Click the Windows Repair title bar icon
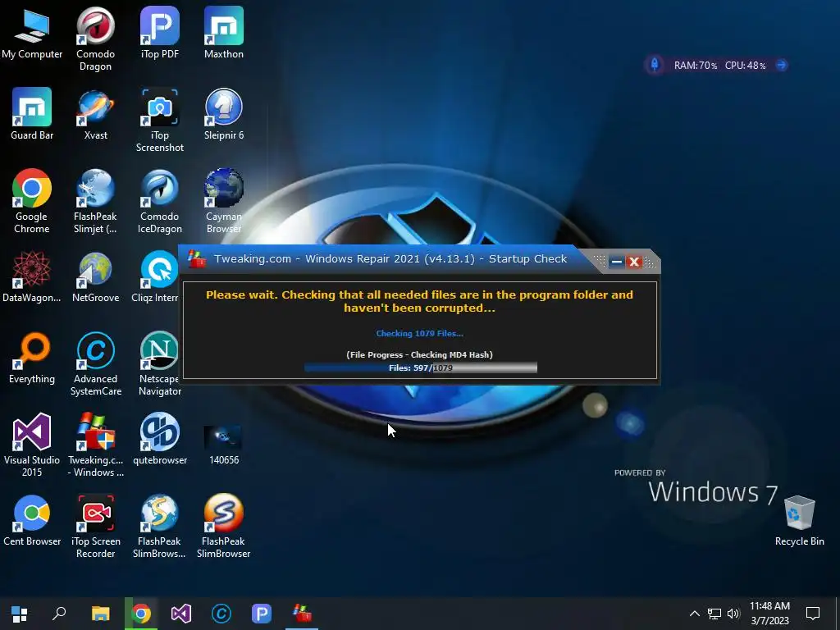 click(197, 258)
